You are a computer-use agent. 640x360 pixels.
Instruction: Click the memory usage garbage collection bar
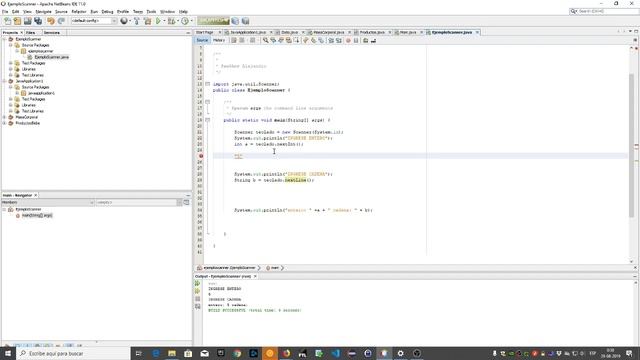tap(213, 21)
